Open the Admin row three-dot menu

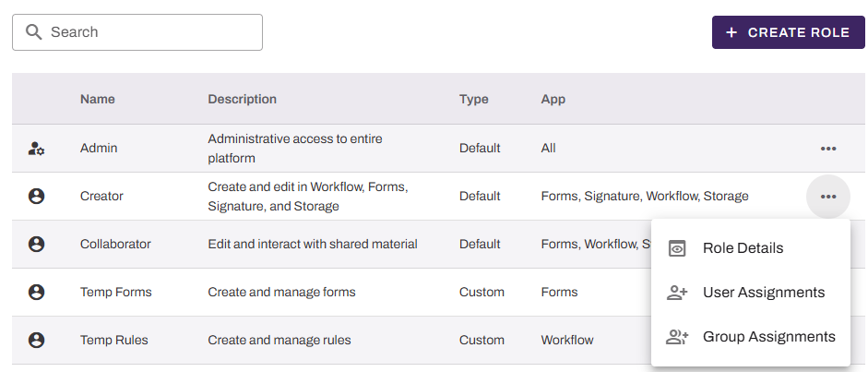tap(828, 149)
